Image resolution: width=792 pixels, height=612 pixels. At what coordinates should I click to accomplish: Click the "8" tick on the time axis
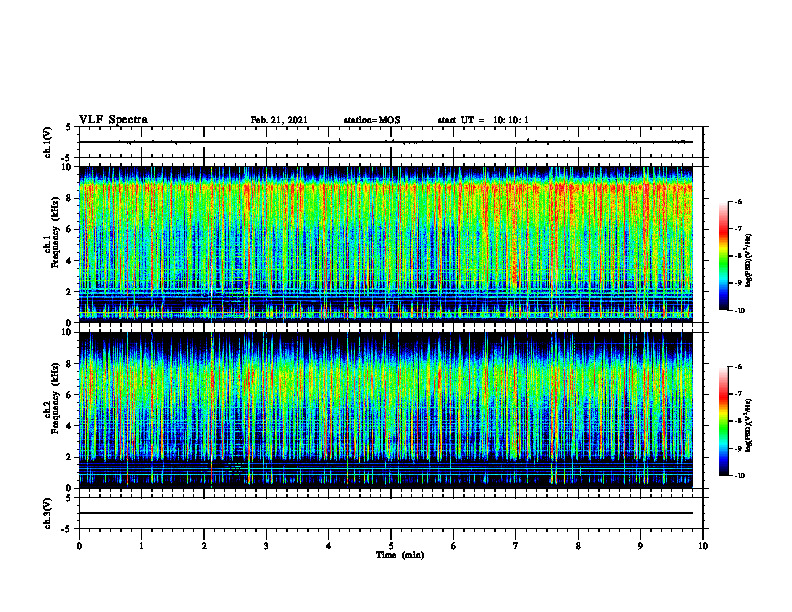pos(578,546)
